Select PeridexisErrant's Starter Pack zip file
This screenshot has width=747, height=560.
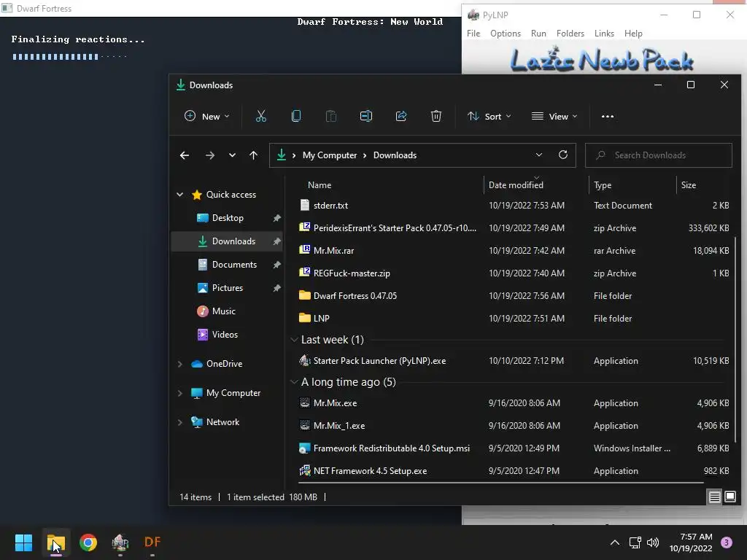pyautogui.click(x=395, y=228)
